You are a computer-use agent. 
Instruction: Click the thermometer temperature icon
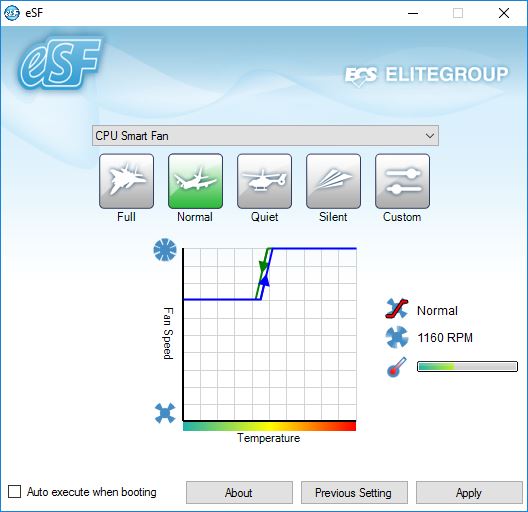pyautogui.click(x=397, y=367)
